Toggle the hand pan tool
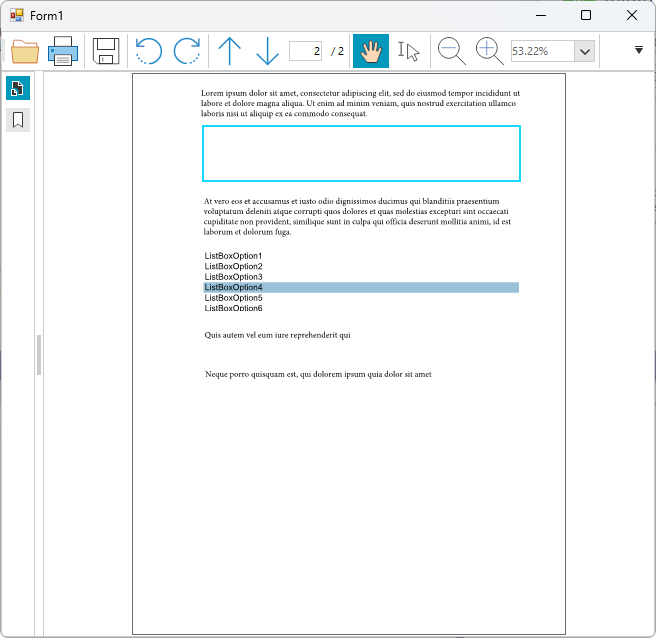Screen dimensions: 656x638 click(371, 51)
